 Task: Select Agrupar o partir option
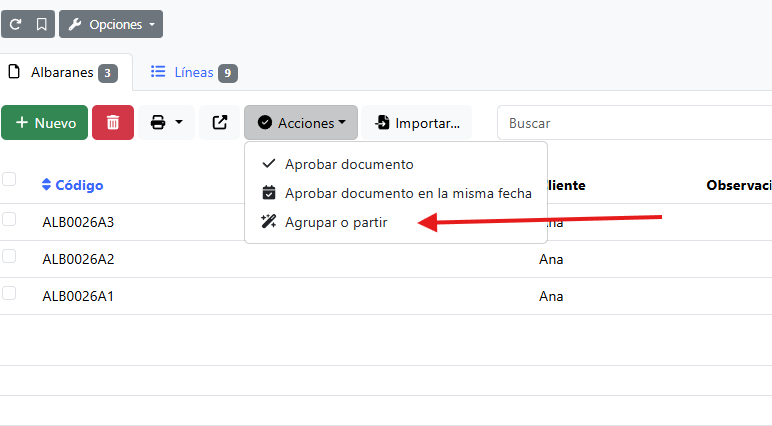396,222
